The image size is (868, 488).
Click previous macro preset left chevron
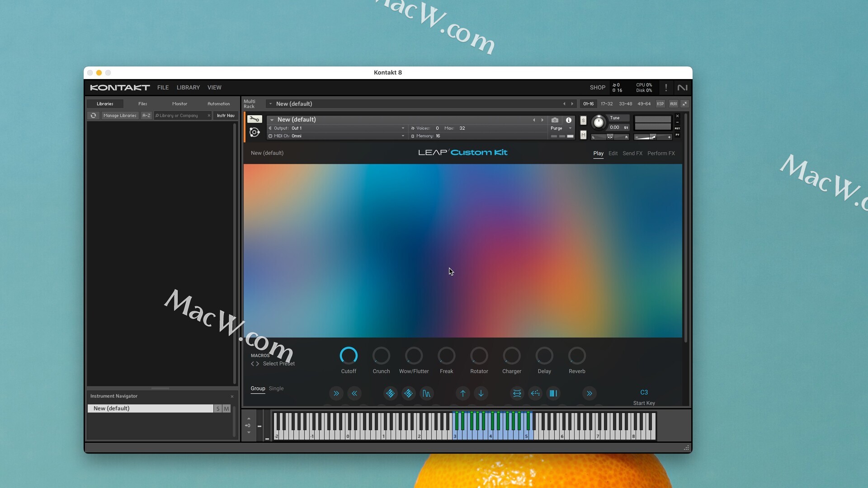(x=252, y=364)
